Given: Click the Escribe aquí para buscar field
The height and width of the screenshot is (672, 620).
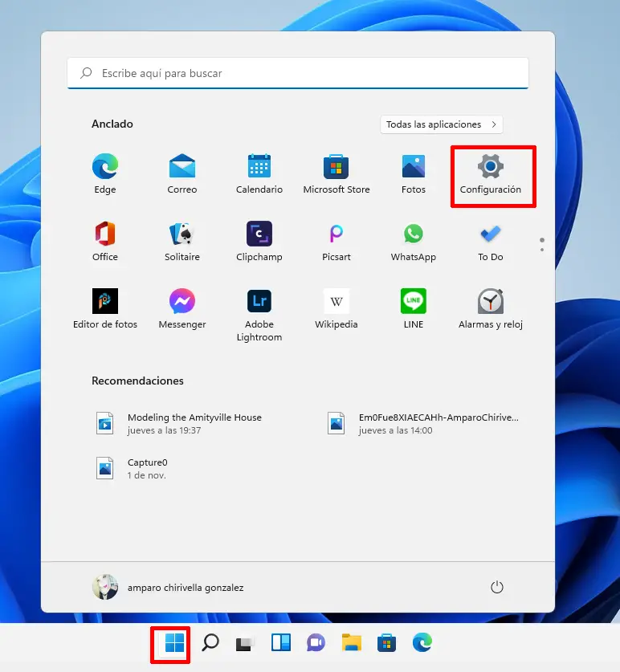Looking at the screenshot, I should coord(298,73).
